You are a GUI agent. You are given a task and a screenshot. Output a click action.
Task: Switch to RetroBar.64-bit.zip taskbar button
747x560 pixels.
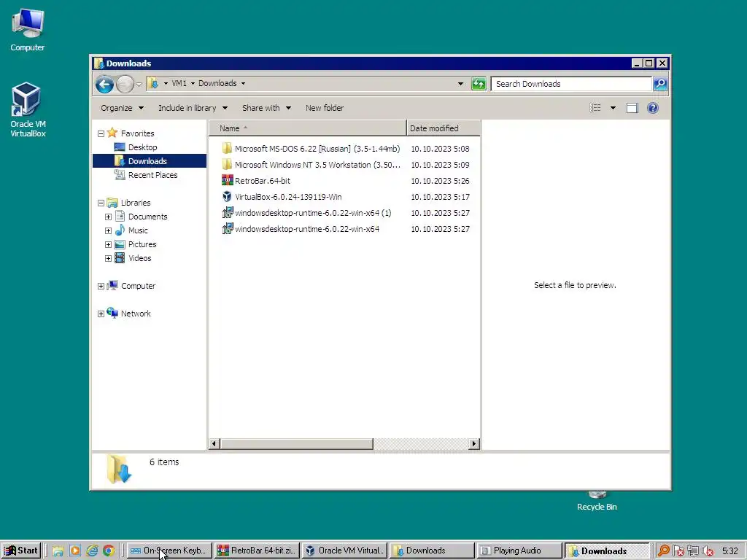[x=257, y=551]
